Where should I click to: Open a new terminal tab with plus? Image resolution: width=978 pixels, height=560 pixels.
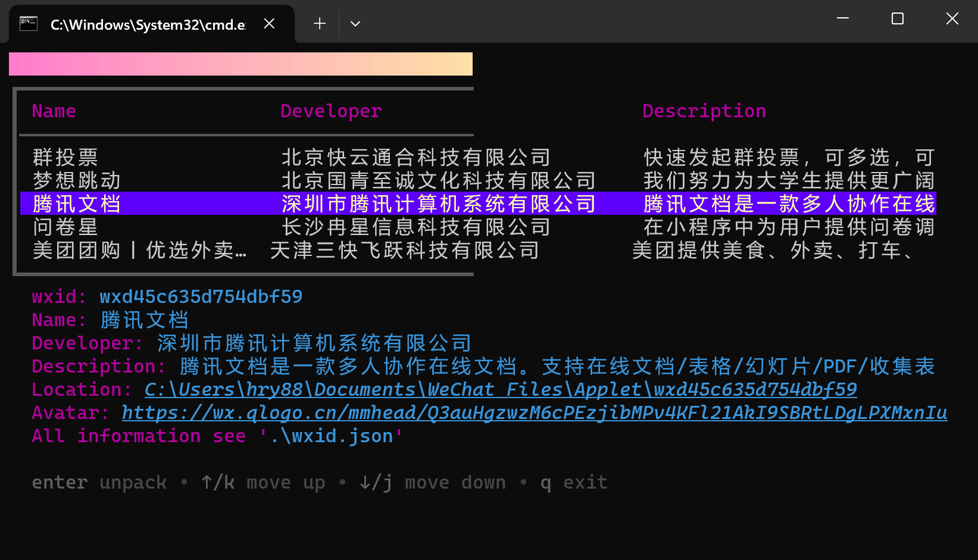320,24
